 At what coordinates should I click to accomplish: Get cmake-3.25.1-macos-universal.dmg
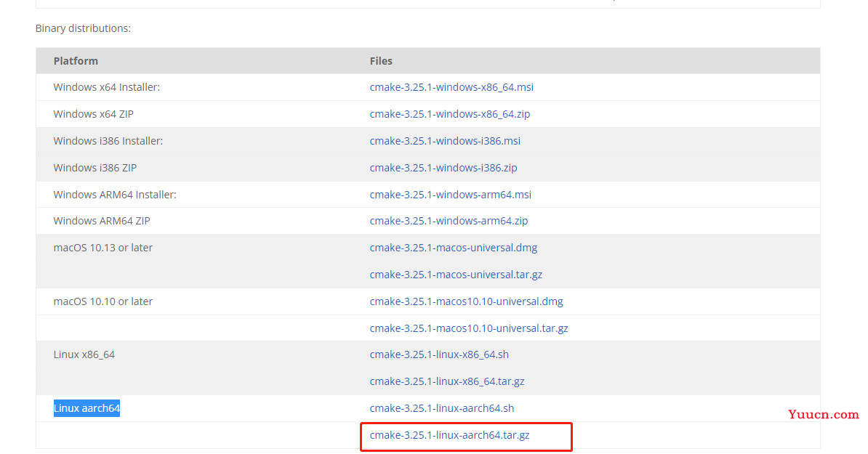tap(454, 248)
